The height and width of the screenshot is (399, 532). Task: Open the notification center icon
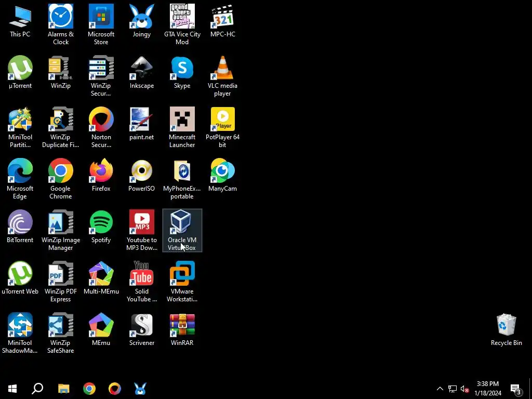[x=516, y=389]
